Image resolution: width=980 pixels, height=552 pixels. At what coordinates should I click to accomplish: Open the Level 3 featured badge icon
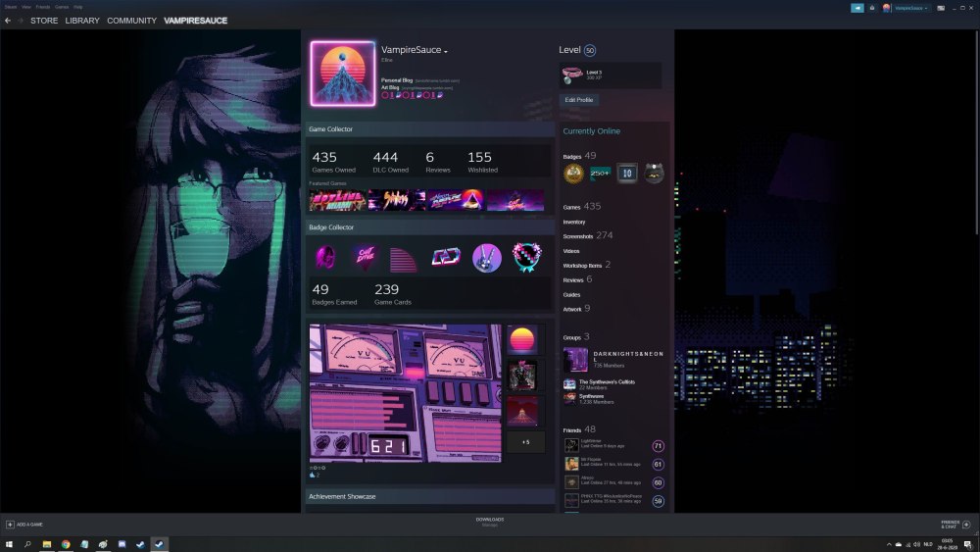coord(571,75)
